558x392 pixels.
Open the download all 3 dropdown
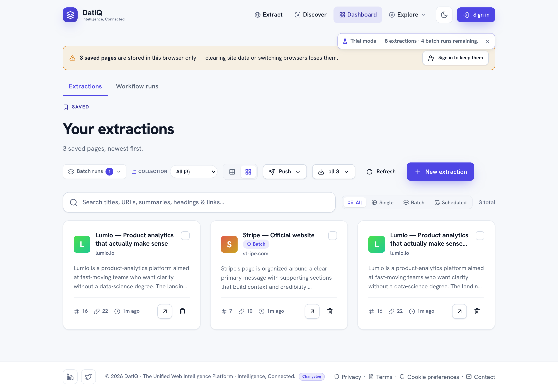(x=333, y=172)
